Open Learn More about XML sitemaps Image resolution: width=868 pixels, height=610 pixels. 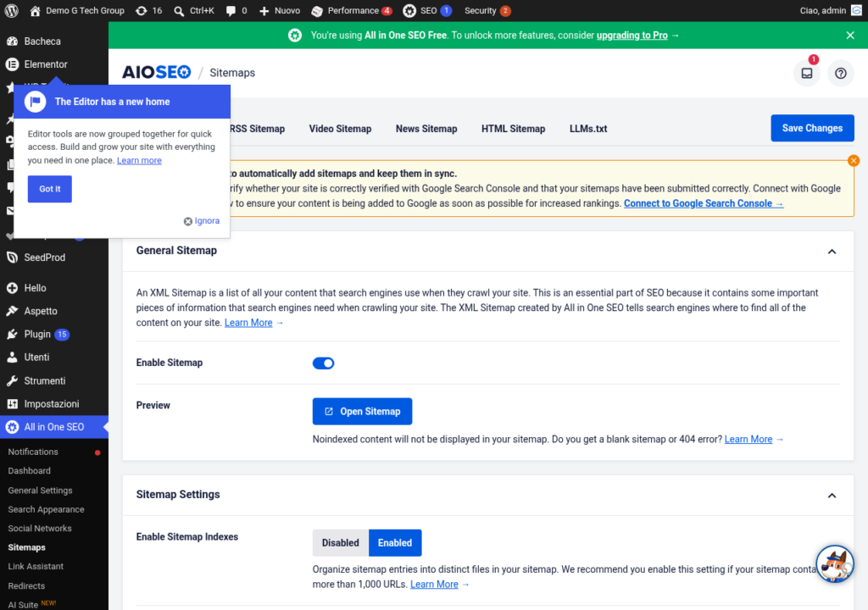tap(248, 323)
